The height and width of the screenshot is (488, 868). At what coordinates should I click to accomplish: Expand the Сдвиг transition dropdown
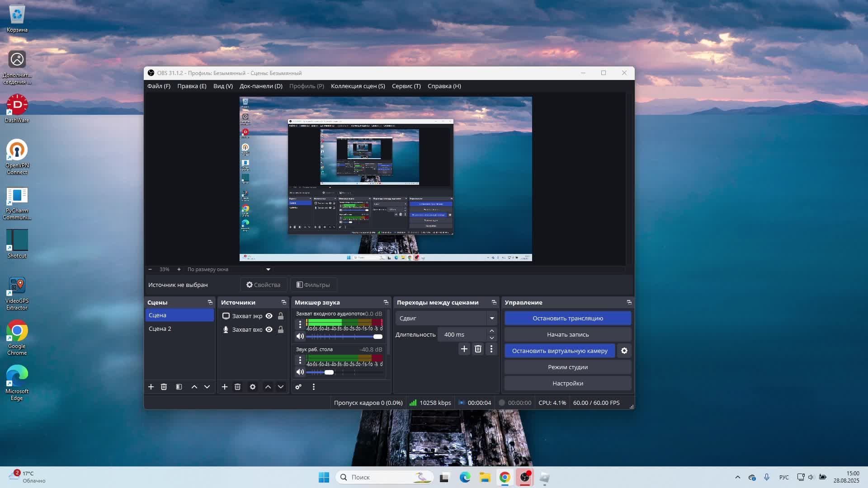click(491, 318)
